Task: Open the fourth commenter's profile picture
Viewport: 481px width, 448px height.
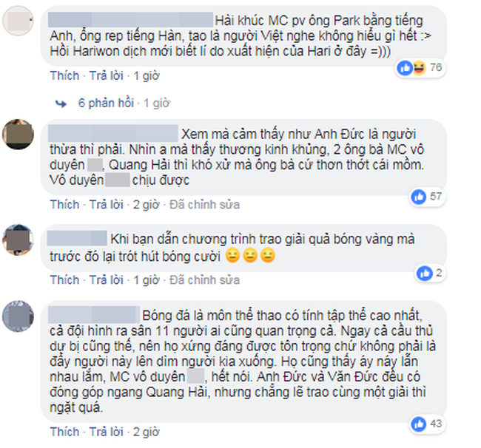Action: pos(18,316)
